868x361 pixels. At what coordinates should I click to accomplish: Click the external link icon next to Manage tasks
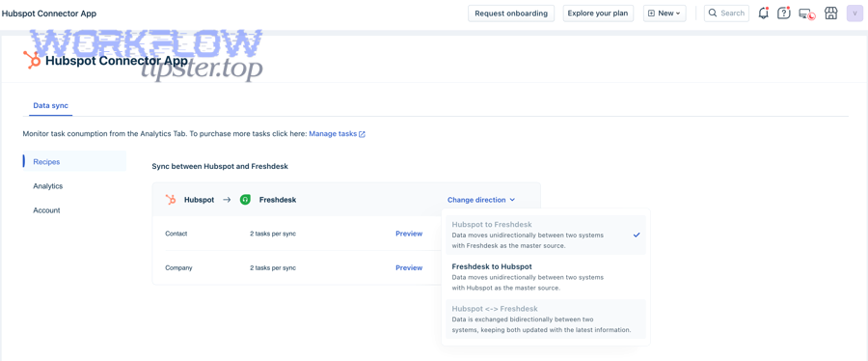click(x=362, y=134)
